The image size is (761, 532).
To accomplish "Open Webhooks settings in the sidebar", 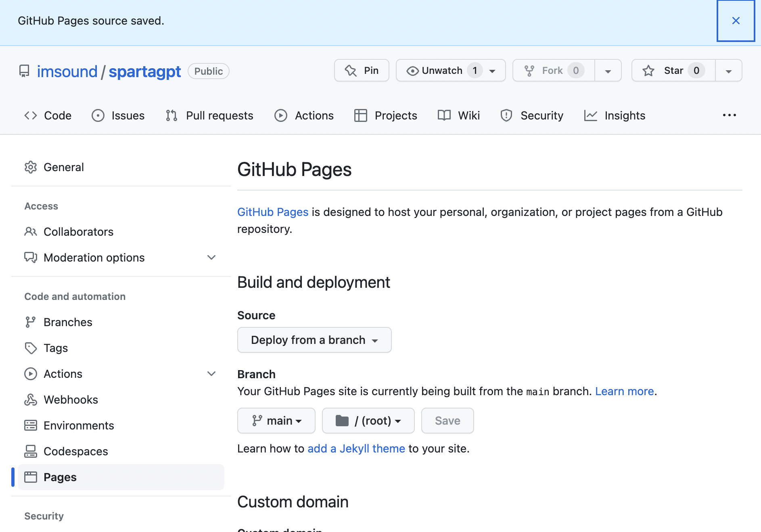I will point(121,400).
